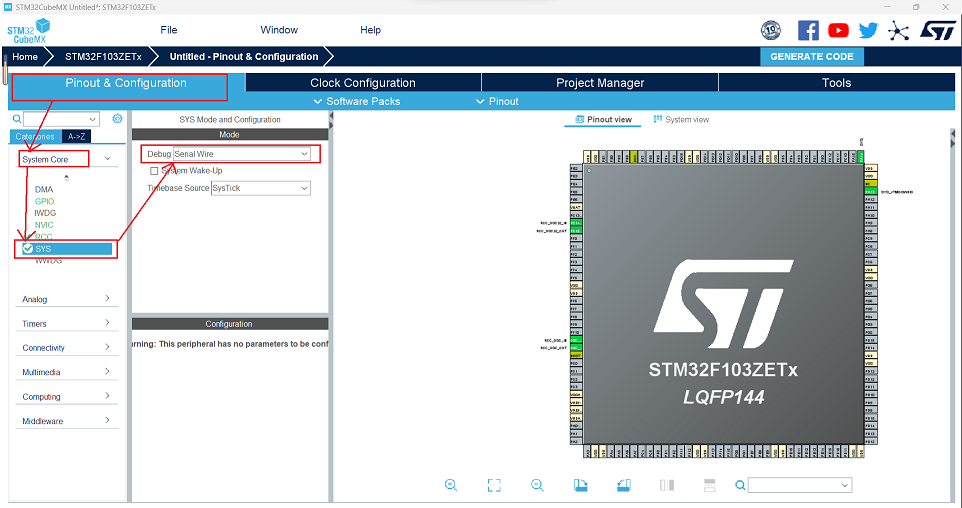Image resolution: width=962 pixels, height=508 pixels.
Task: Click the horizontal split view icon
Action: [710, 485]
